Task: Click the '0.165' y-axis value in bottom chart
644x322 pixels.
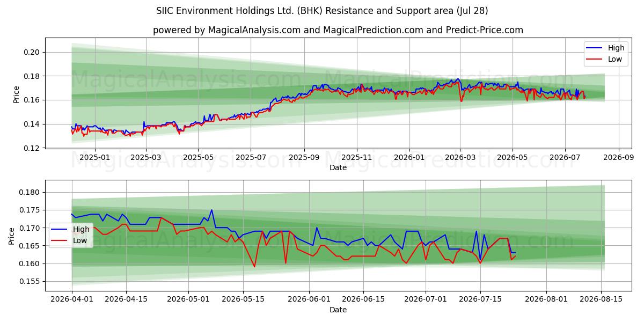Action: coord(30,246)
